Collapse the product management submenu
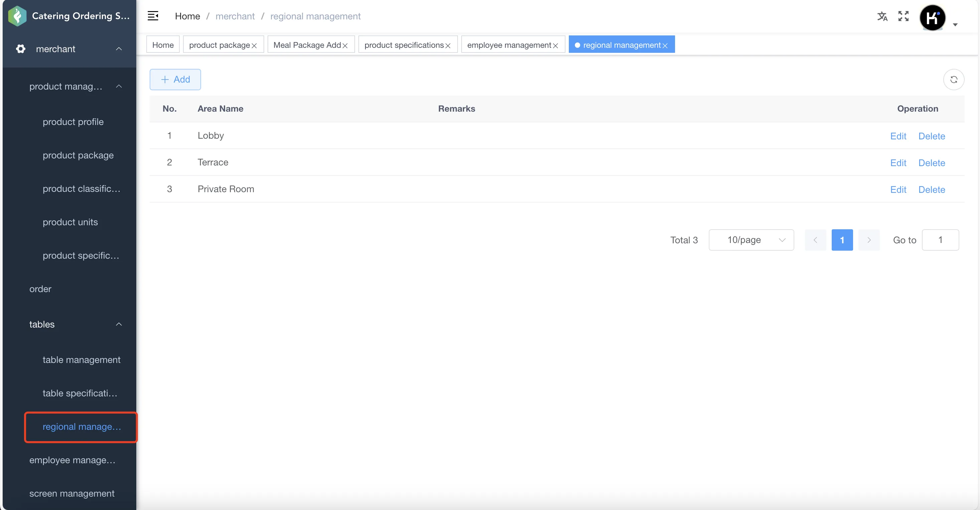The height and width of the screenshot is (510, 980). tap(119, 86)
